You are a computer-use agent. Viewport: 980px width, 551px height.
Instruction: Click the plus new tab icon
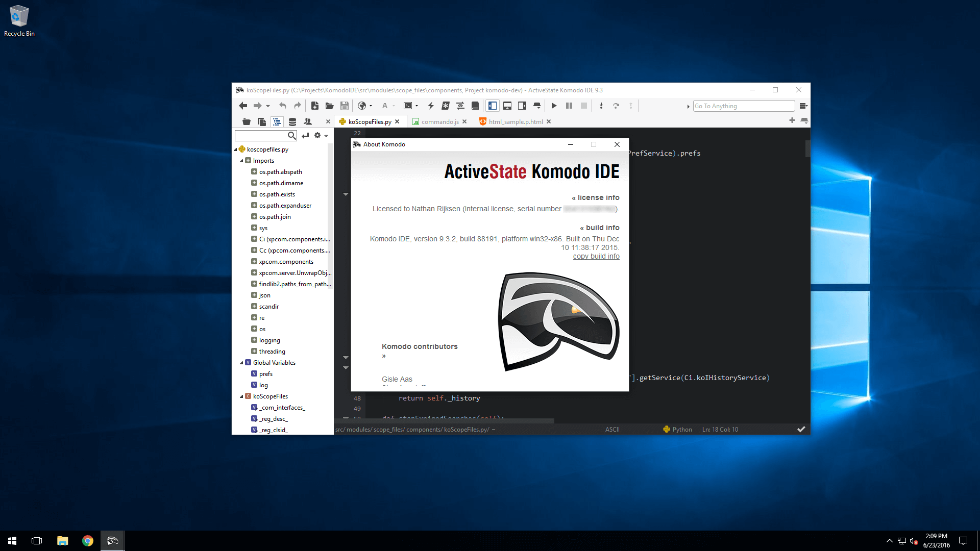click(792, 120)
